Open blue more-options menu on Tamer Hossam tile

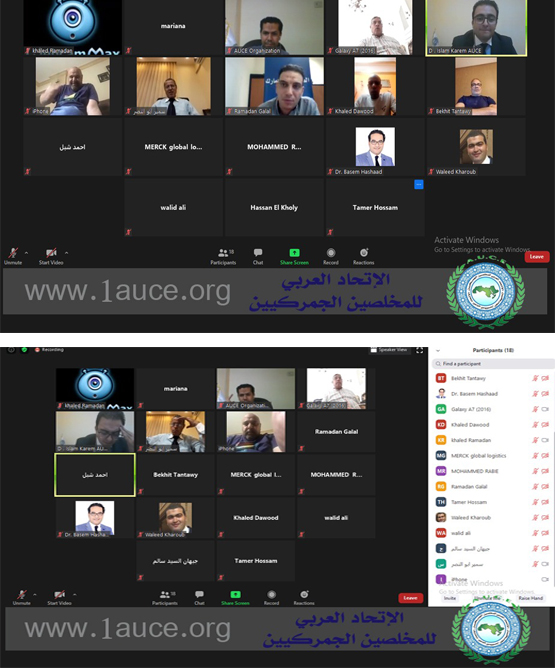[419, 184]
